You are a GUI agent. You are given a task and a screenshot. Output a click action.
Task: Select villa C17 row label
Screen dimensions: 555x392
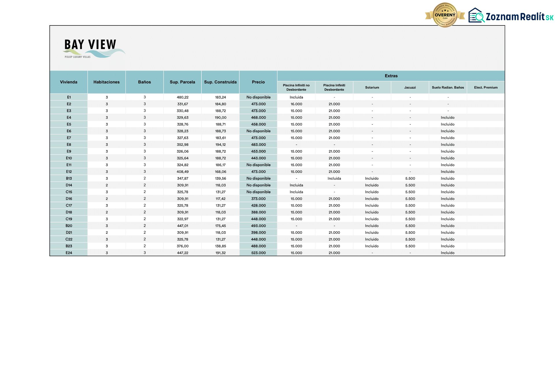click(x=69, y=205)
